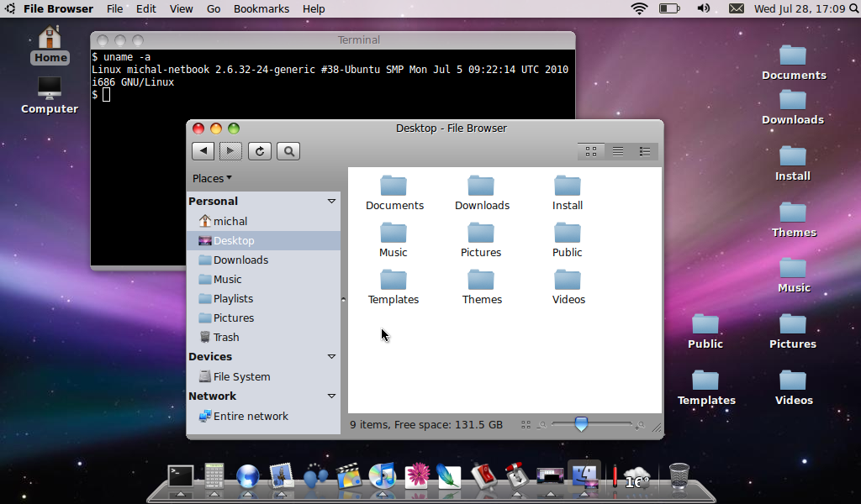Select Pictures folder in File Browser pane
Image resolution: width=861 pixels, height=504 pixels.
pyautogui.click(x=481, y=240)
